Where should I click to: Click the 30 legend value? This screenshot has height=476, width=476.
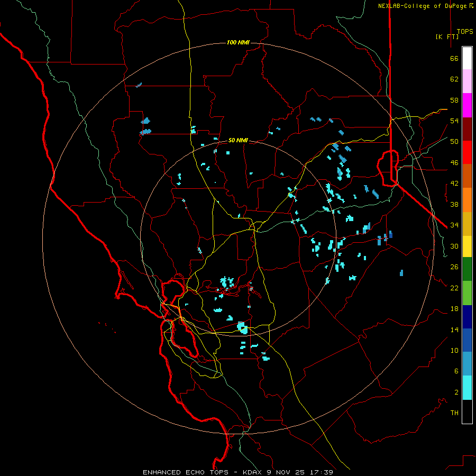pyautogui.click(x=454, y=246)
